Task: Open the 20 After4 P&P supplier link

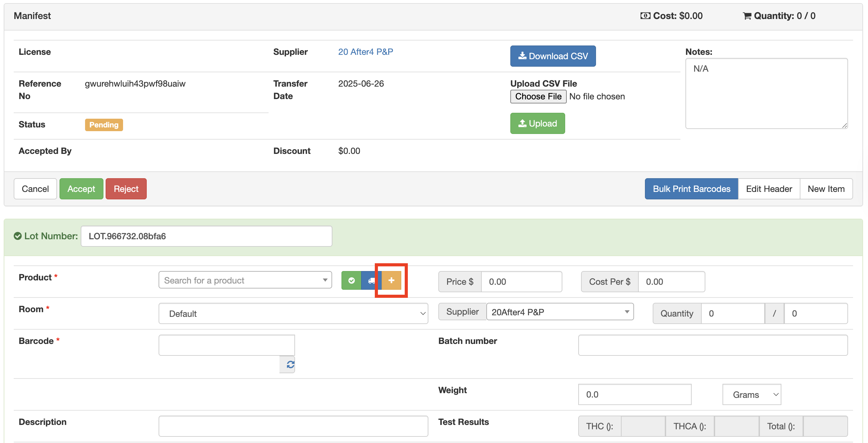Action: pos(365,51)
